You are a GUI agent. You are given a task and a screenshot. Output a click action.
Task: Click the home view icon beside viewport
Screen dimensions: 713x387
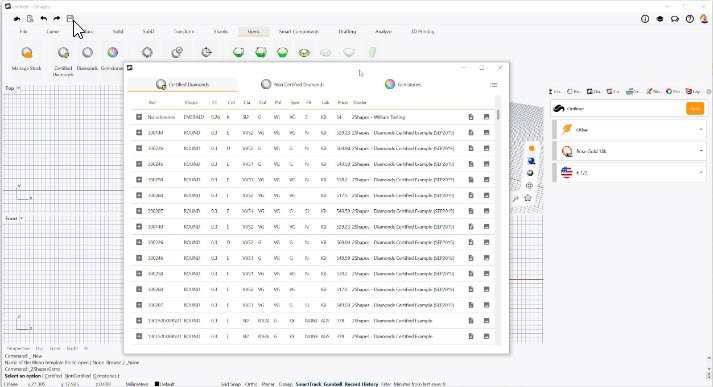pos(528,198)
